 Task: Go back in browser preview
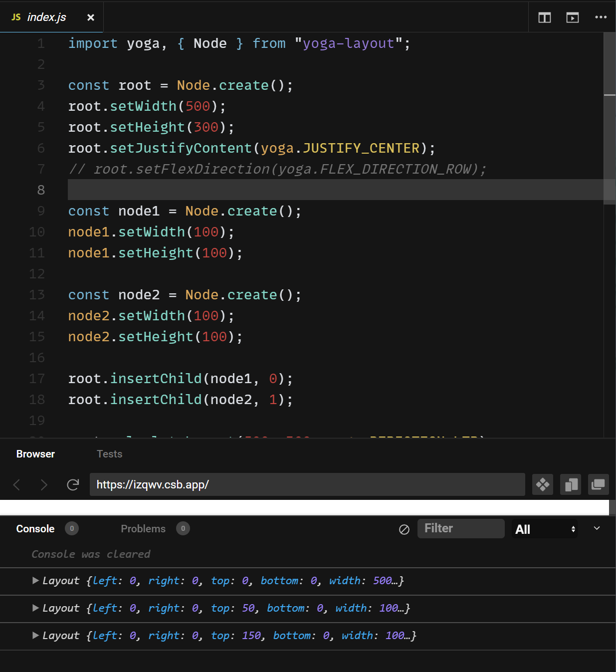tap(17, 484)
